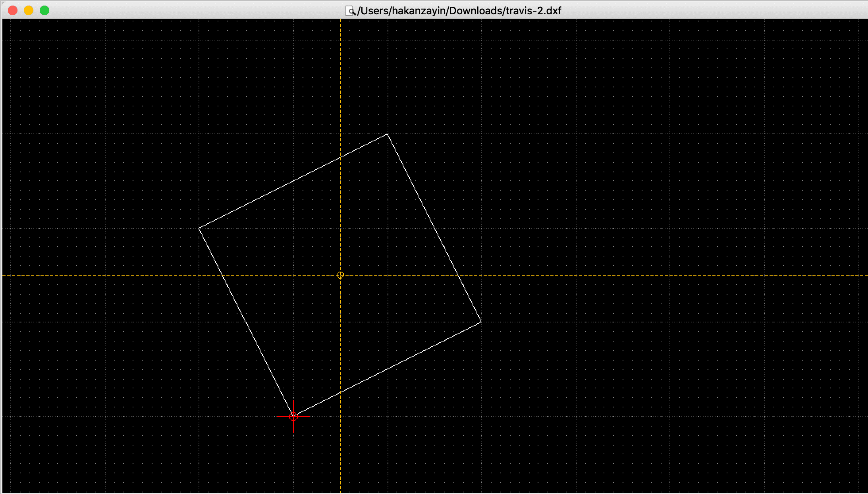Image resolution: width=868 pixels, height=494 pixels.
Task: Close the travis-2.dxf window
Action: [13, 10]
